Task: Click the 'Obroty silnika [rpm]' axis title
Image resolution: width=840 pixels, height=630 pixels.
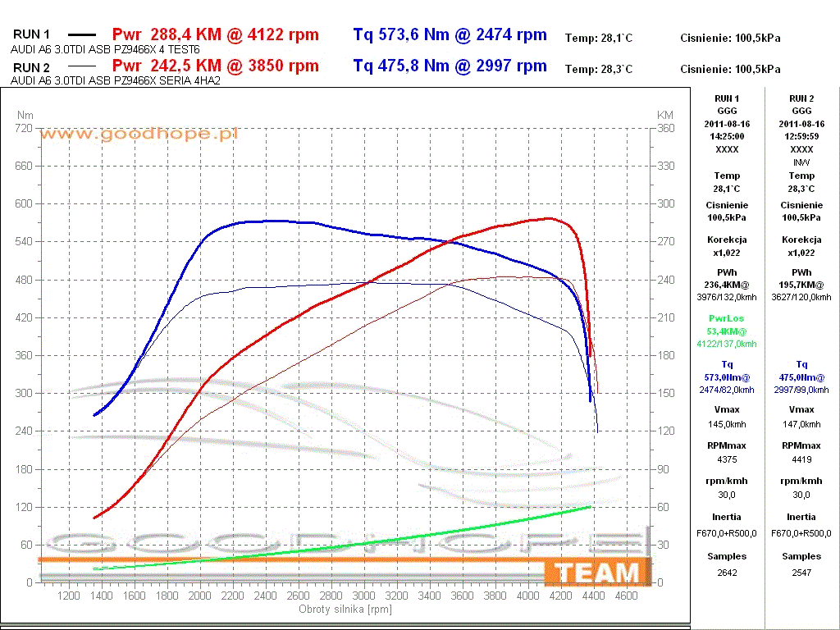Action: tap(345, 609)
